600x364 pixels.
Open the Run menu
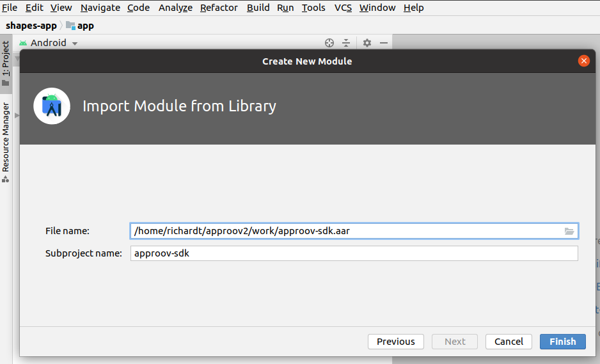(285, 8)
